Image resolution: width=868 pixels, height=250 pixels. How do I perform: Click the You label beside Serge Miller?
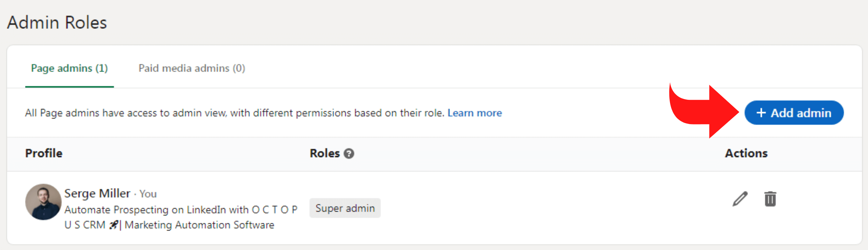(148, 194)
